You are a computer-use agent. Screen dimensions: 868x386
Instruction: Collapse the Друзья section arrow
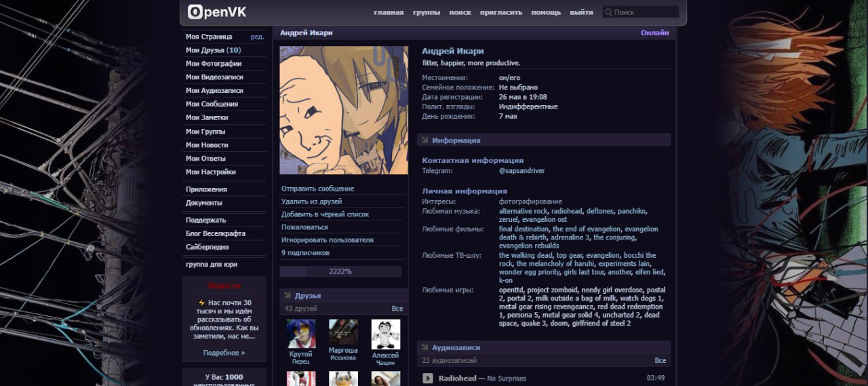coord(288,296)
